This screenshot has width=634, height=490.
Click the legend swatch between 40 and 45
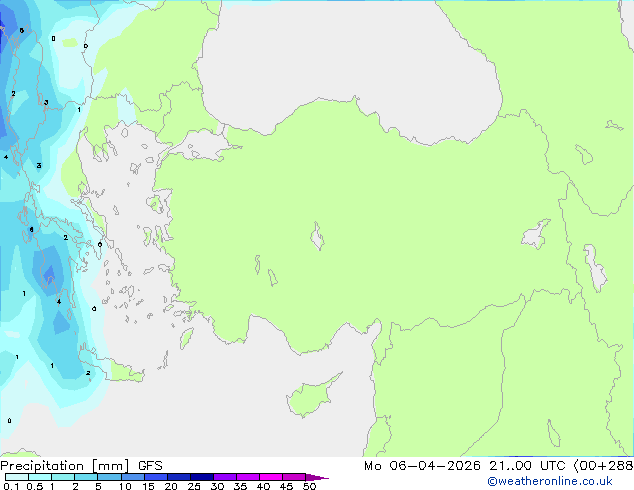click(271, 477)
